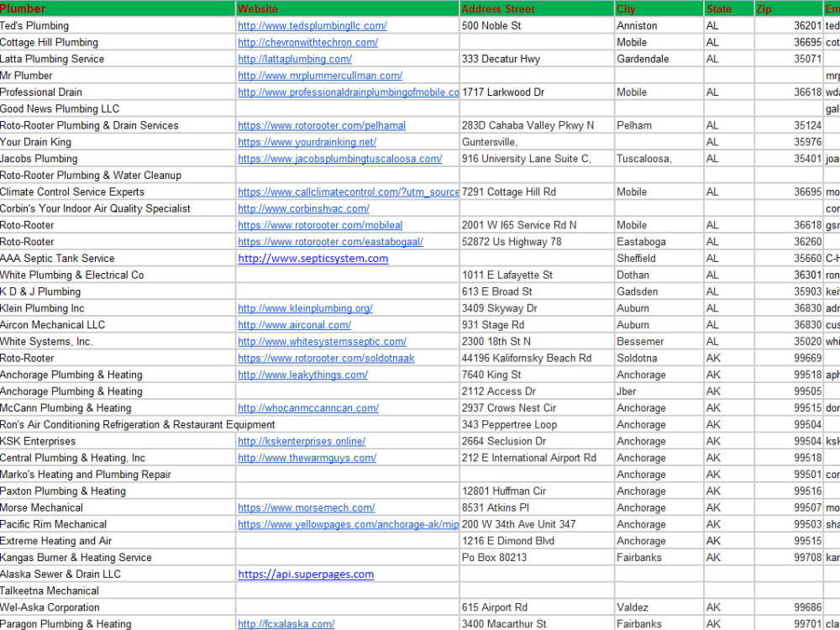Open the rotorooter.com/mobileal link
The width and height of the screenshot is (840, 630).
(320, 225)
